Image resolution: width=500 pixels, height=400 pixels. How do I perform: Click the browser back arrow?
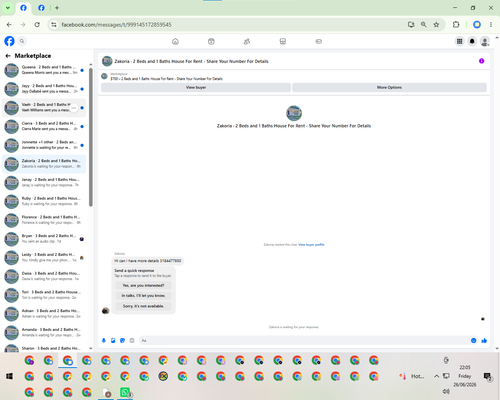(9, 25)
